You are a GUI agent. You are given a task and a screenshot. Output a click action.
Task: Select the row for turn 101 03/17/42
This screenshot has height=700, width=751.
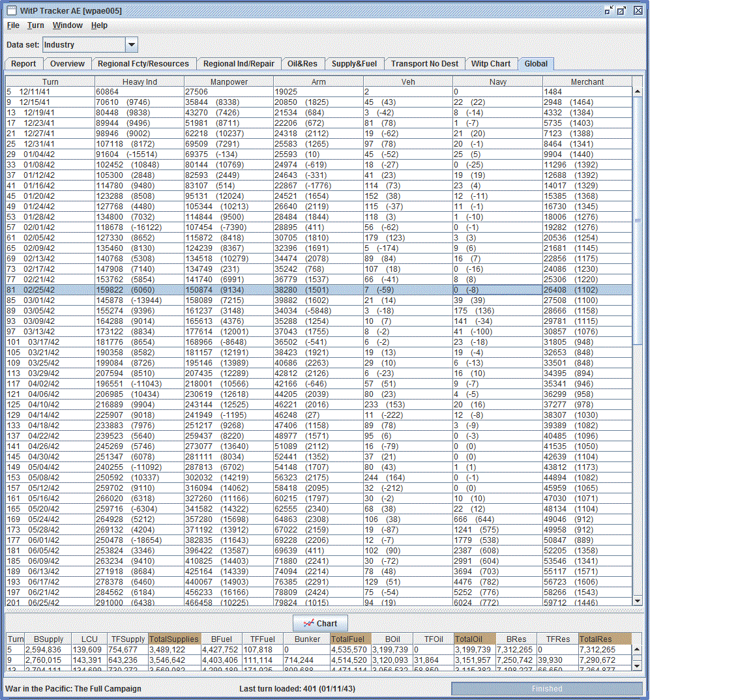[319, 342]
